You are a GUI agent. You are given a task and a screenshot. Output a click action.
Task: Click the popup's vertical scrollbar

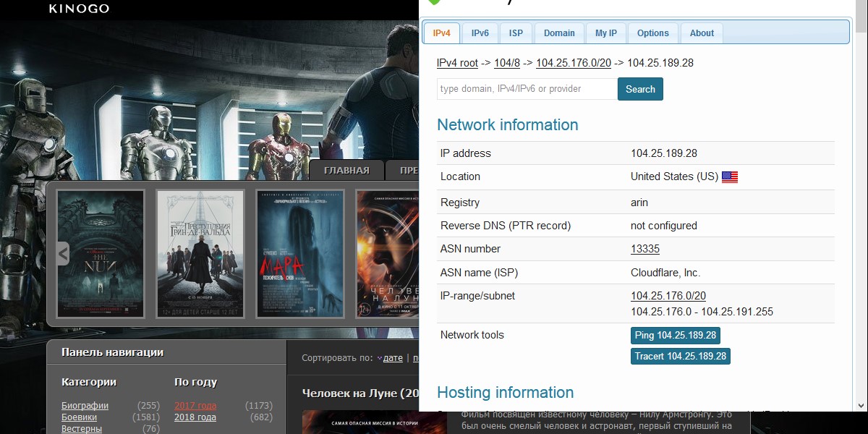coord(860,217)
